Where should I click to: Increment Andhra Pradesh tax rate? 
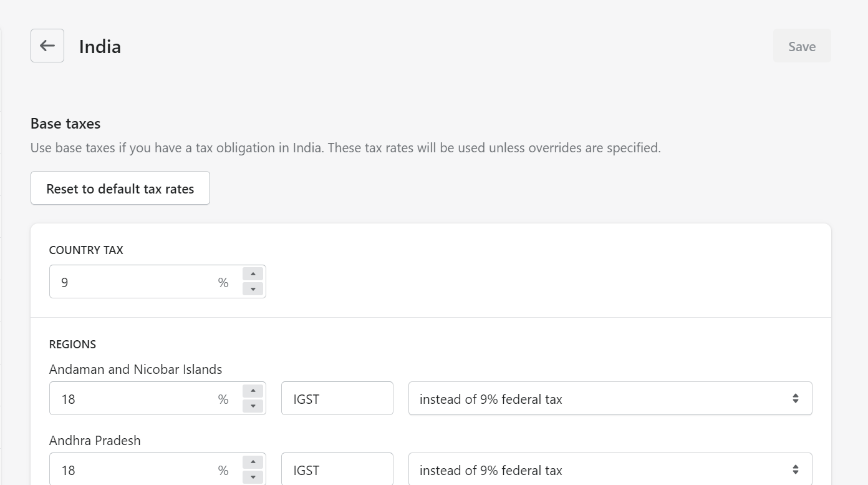point(253,462)
